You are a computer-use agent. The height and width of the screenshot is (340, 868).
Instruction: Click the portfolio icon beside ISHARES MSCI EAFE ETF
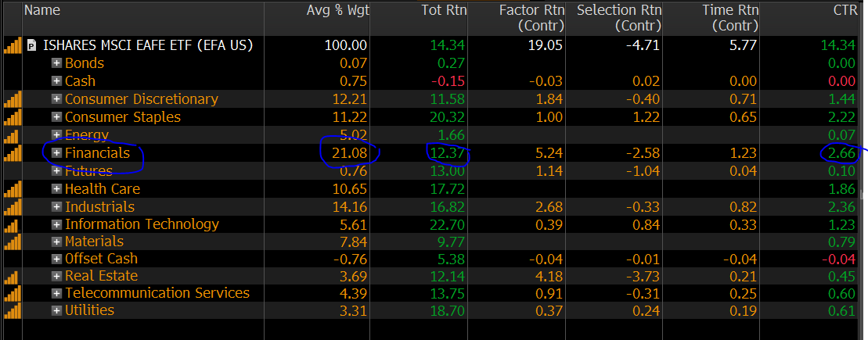click(x=33, y=45)
